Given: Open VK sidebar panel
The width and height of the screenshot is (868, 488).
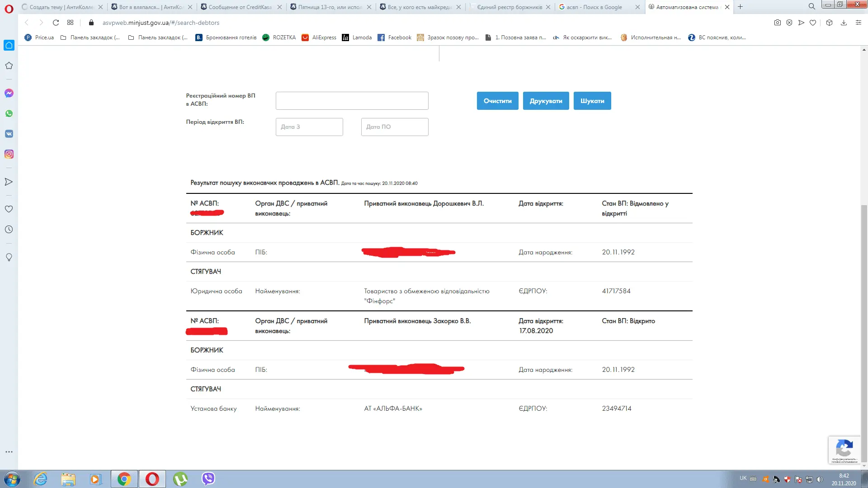Looking at the screenshot, I should click(x=9, y=134).
